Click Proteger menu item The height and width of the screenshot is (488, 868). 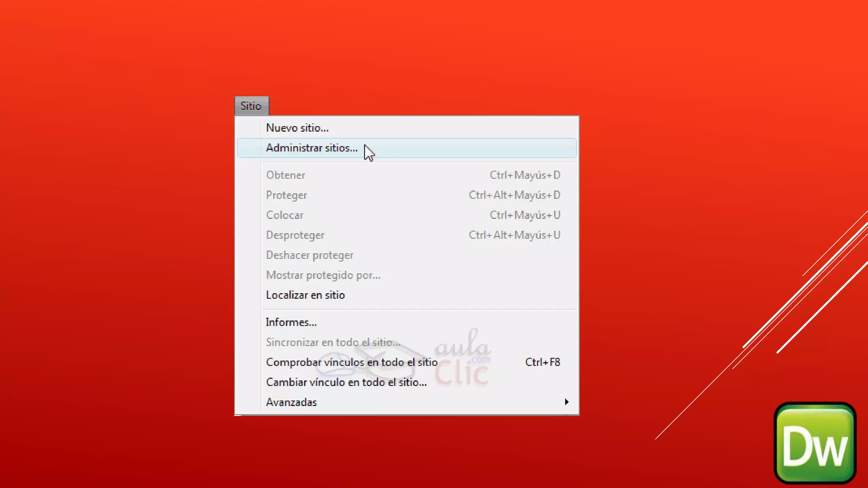287,195
